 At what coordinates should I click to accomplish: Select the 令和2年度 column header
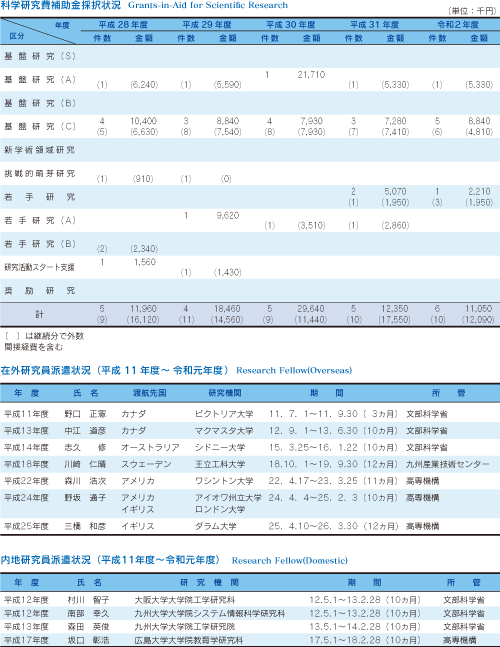pyautogui.click(x=458, y=25)
